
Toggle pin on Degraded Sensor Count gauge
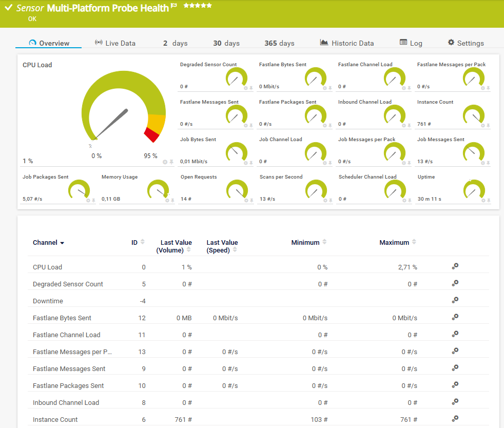(251, 88)
